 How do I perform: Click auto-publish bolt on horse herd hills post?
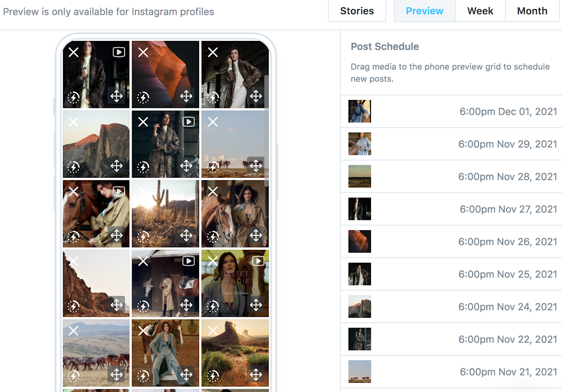73,376
